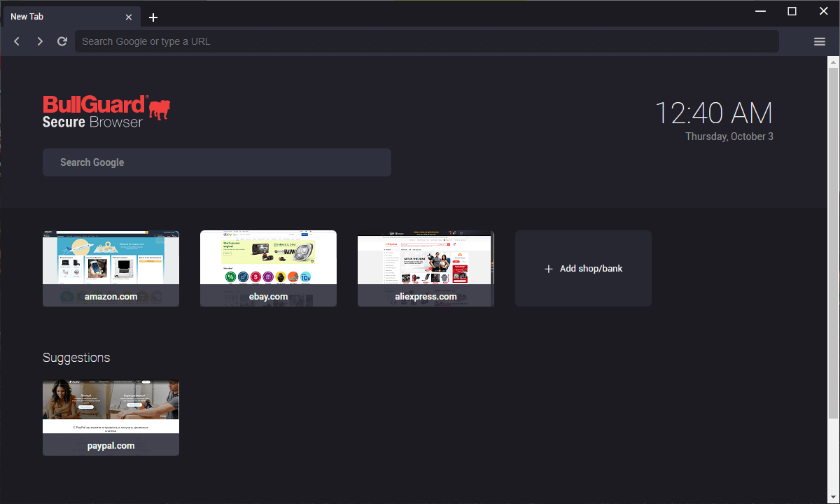Click the scrollbar up arrow
The width and height of the screenshot is (840, 504).
834,62
